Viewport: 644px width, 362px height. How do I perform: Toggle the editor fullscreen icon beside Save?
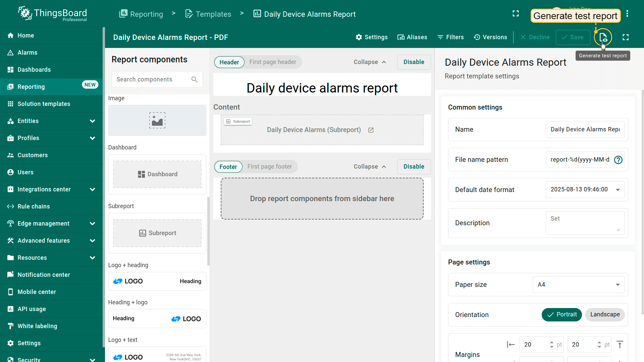(626, 37)
